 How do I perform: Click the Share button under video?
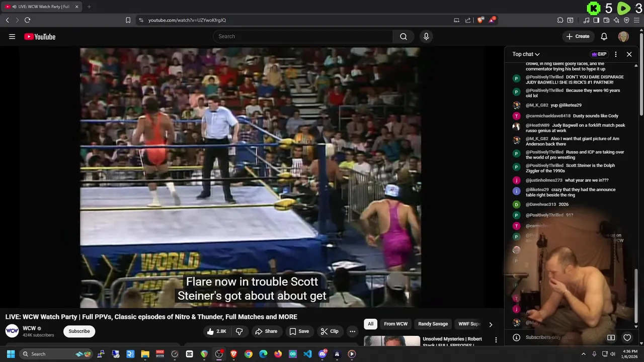266,331
